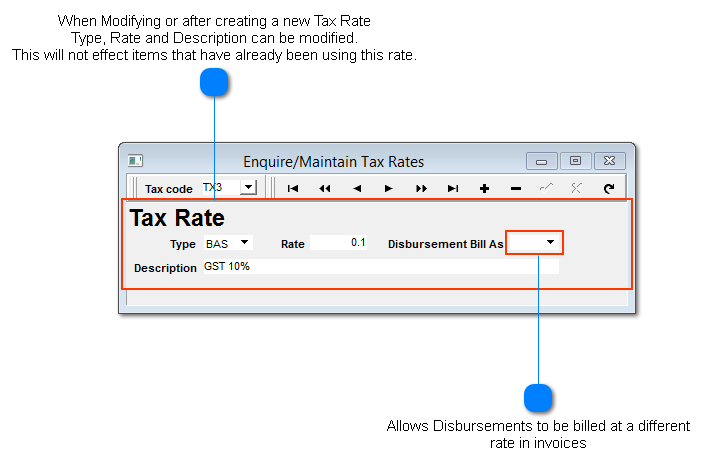This screenshot has width=706, height=467.
Task: Go to the previous tax rate record
Action: (x=357, y=188)
